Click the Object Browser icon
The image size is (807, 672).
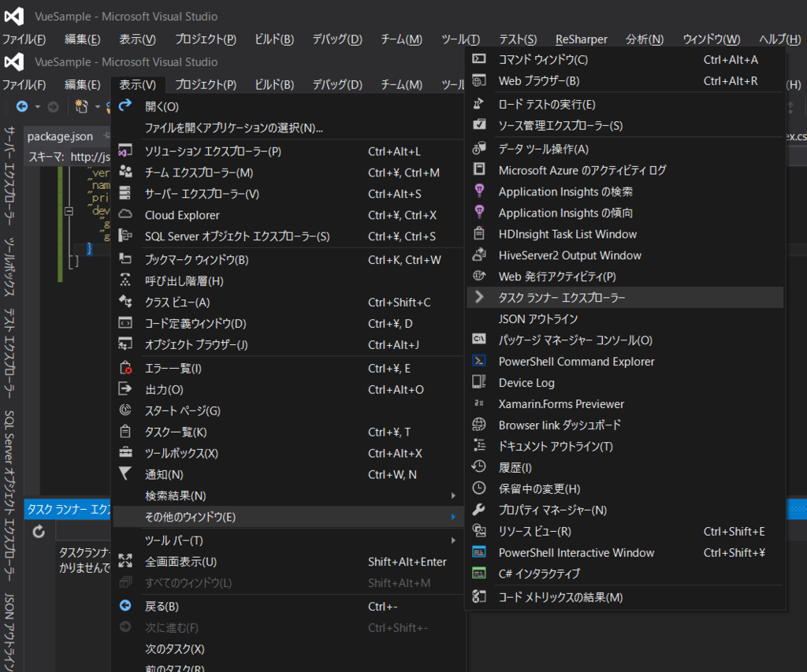click(125, 343)
